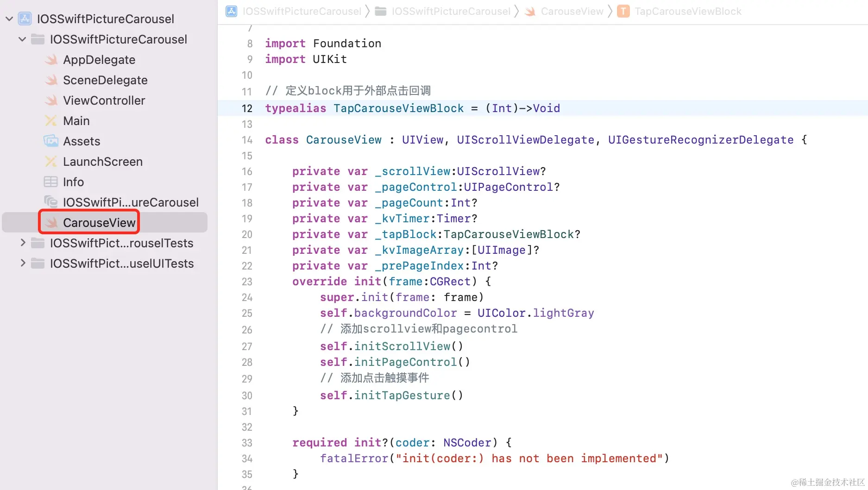
Task: Open the ViewController file
Action: (104, 101)
